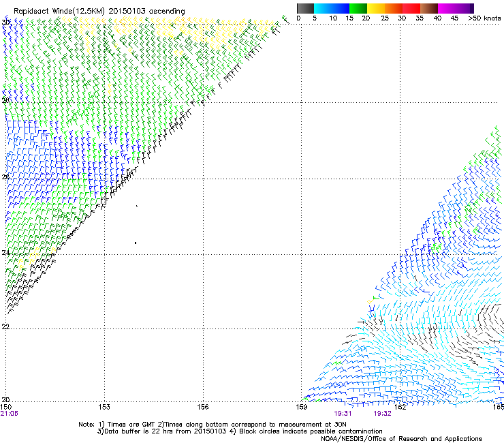Click the purple timestamp 21:06
The height and width of the screenshot is (443, 504).
tap(10, 414)
